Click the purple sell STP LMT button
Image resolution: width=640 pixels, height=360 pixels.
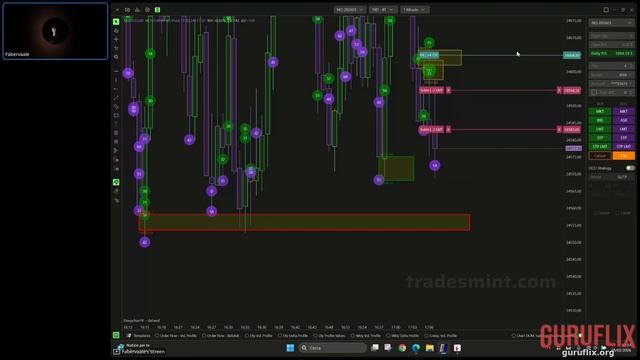coord(623,147)
